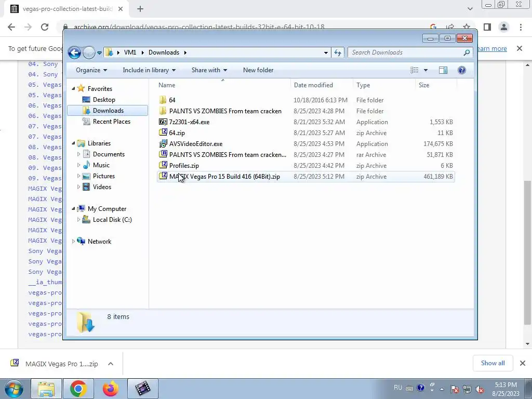Viewport: 532px width, 399px height.
Task: Open Desktop in Favorites
Action: (x=104, y=100)
